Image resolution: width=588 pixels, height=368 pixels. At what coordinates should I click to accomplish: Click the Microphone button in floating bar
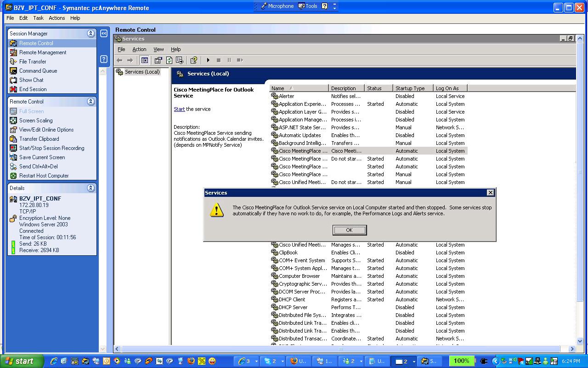coord(277,6)
